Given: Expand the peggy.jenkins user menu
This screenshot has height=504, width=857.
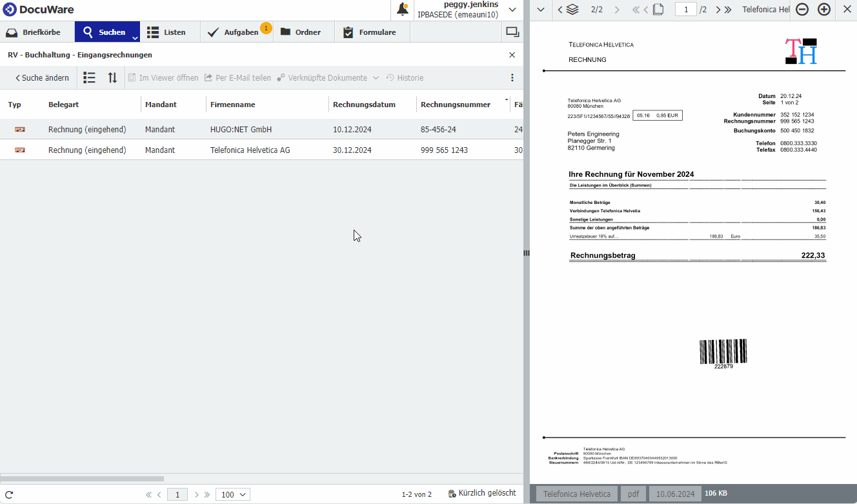Looking at the screenshot, I should tap(512, 9).
